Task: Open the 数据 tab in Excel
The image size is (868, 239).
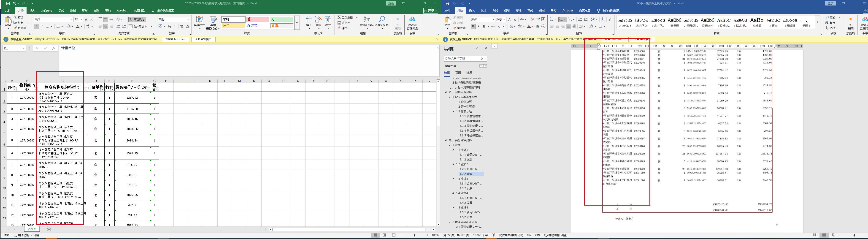Action: (73, 11)
